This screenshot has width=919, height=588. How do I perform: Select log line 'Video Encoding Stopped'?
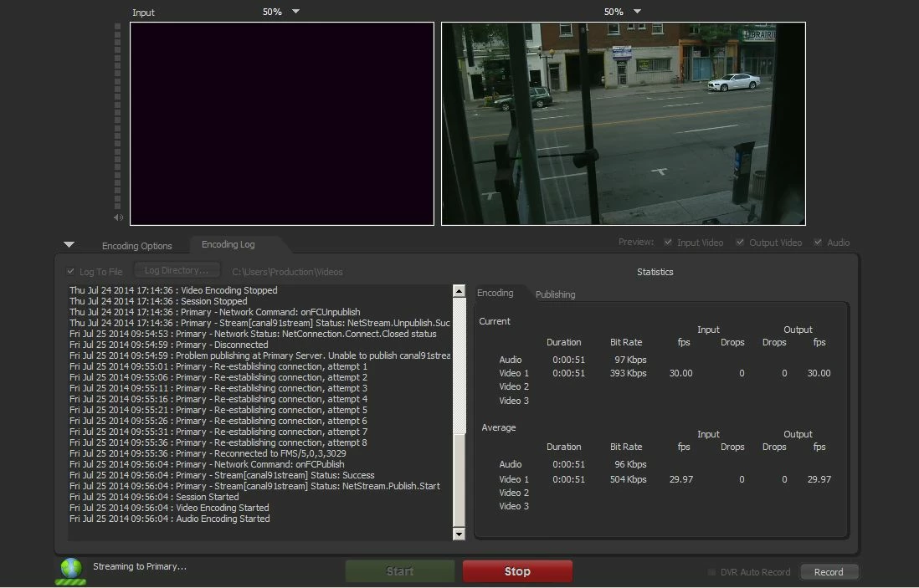pos(173,290)
